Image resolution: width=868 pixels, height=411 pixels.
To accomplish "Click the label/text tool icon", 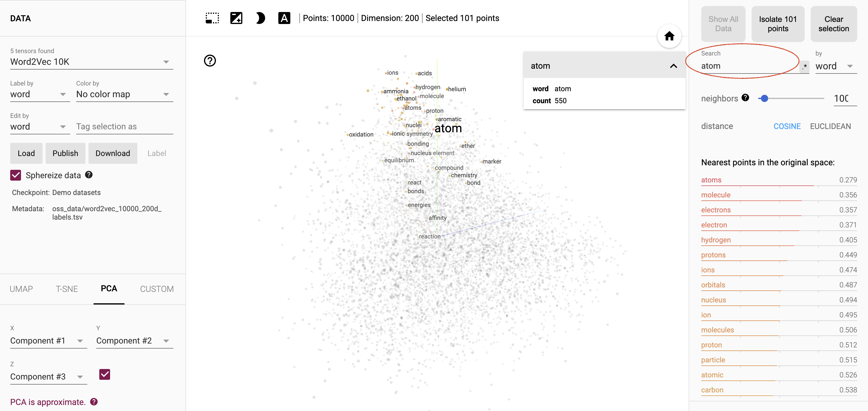I will coord(285,18).
